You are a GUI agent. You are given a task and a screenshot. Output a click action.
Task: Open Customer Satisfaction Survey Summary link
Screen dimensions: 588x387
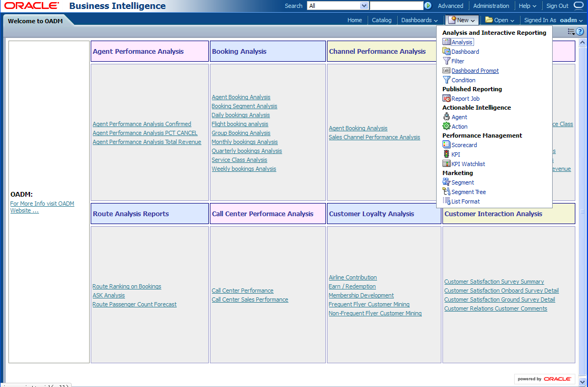click(494, 282)
